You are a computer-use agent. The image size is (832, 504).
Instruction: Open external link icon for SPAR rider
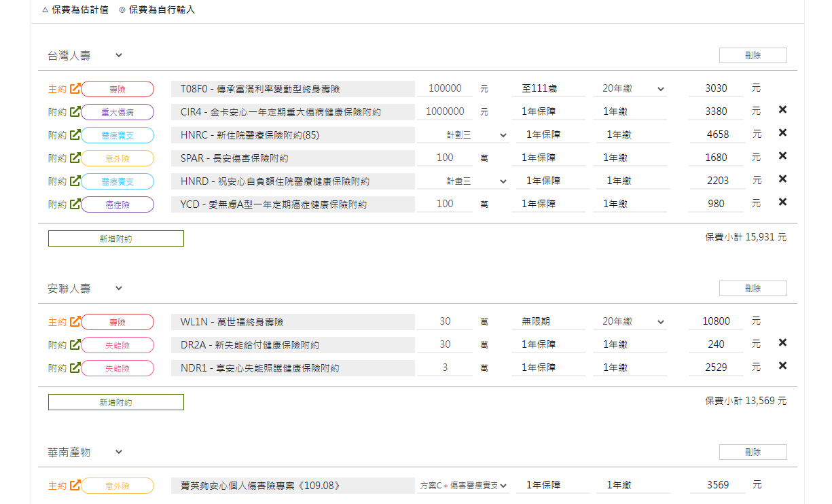tap(75, 158)
